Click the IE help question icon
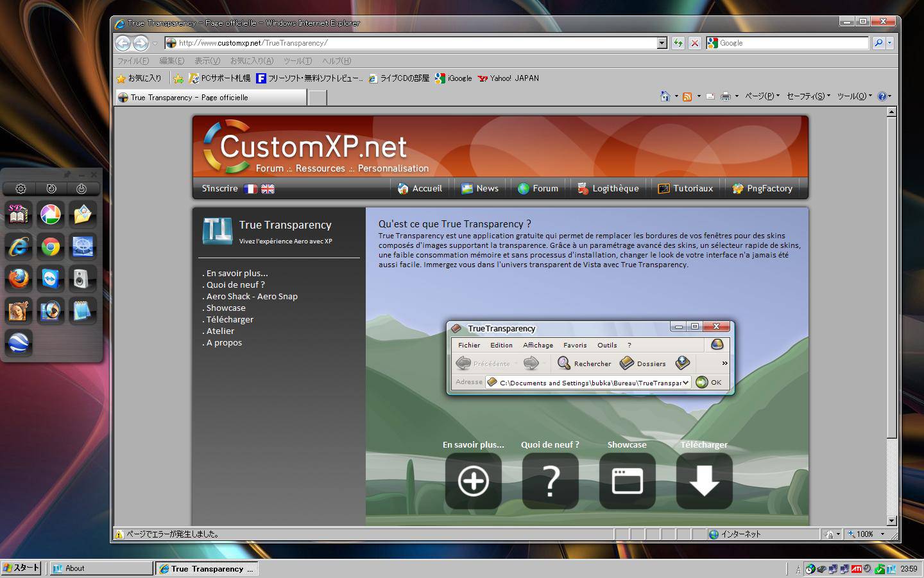The height and width of the screenshot is (578, 924). pyautogui.click(x=882, y=96)
